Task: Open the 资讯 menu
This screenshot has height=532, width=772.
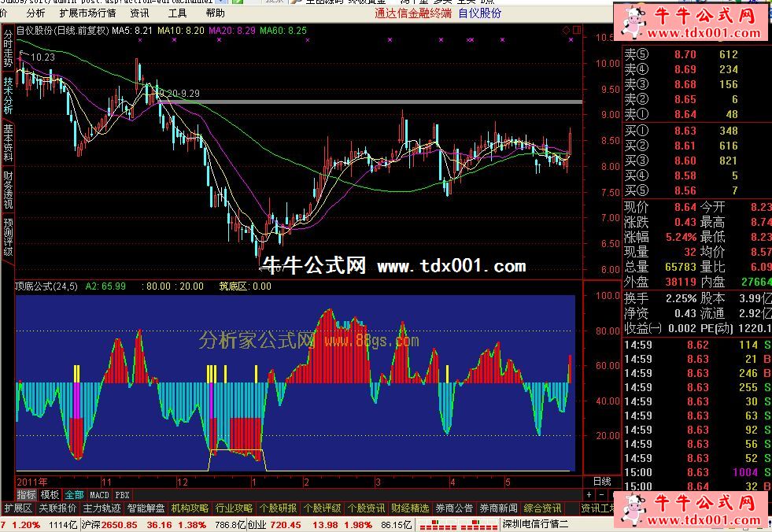Action: [x=140, y=13]
